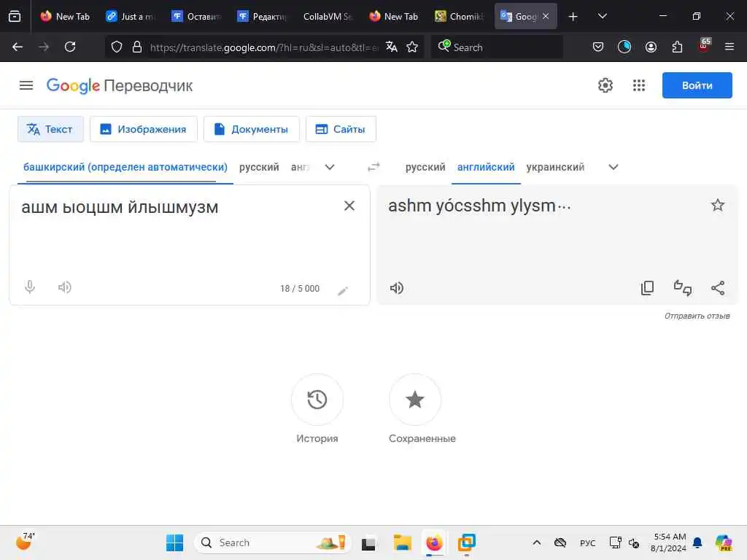Choose украинский as target language
The image size is (747, 560).
(x=555, y=167)
